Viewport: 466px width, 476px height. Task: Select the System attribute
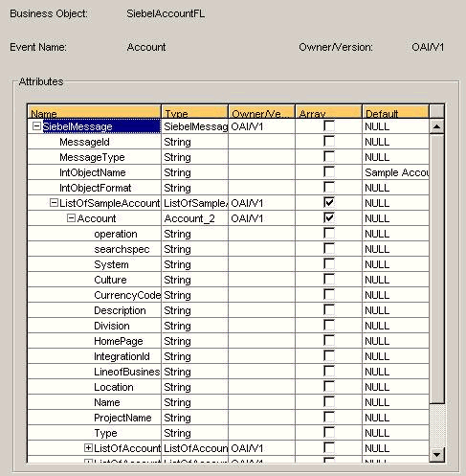[x=111, y=264]
